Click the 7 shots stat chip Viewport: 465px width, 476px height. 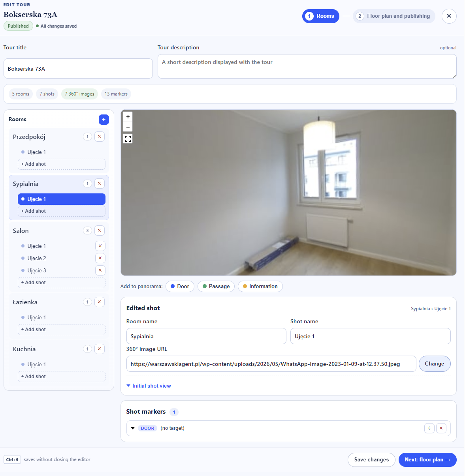point(47,94)
